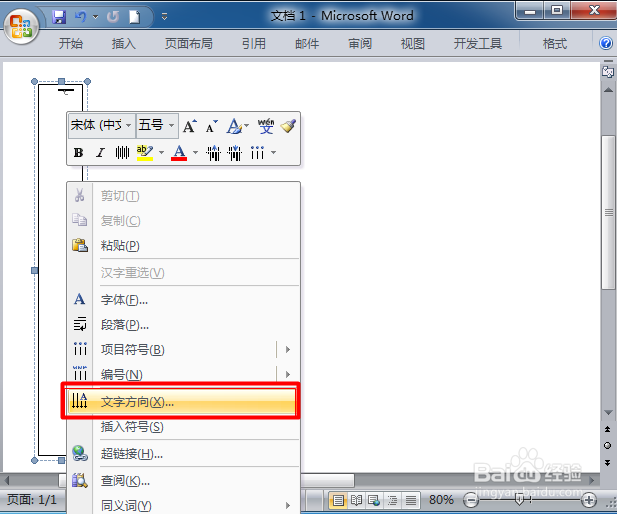
Task: Zoom in with plus button
Action: pyautogui.click(x=589, y=500)
